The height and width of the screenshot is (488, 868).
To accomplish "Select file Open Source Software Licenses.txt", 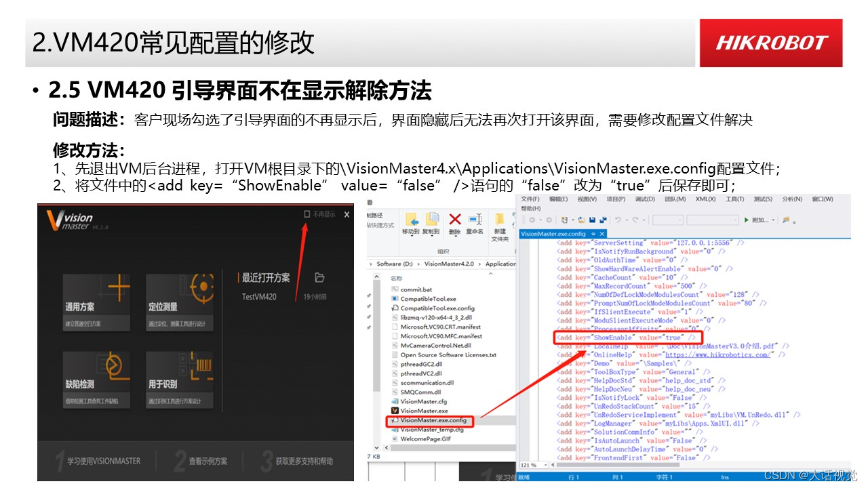I will (448, 354).
